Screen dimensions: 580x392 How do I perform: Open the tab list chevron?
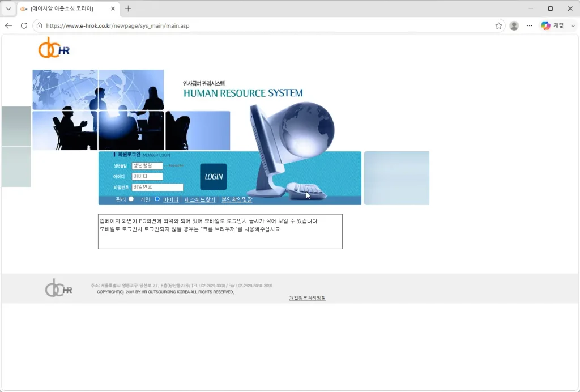pyautogui.click(x=8, y=8)
